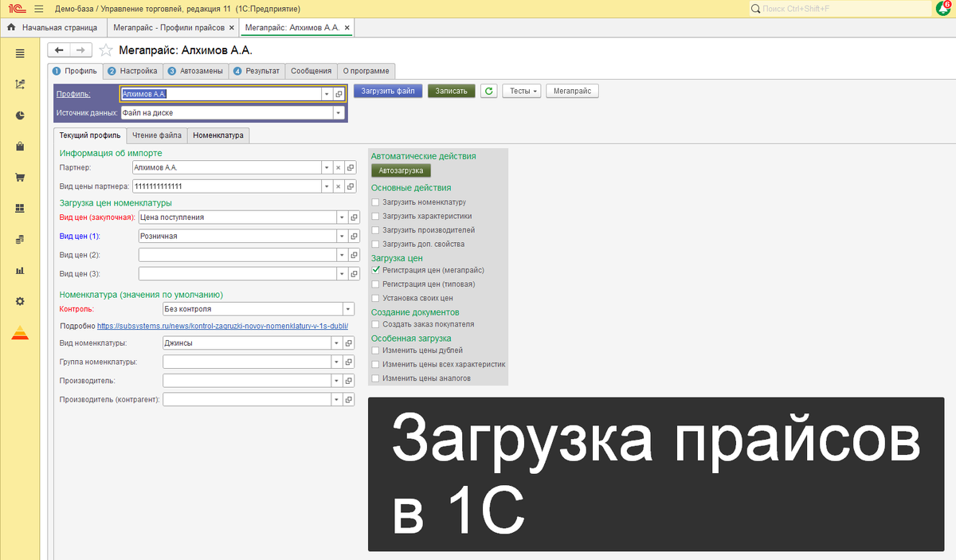Open the sidebar coins treasury section icon
Screen dimensions: 956x560
click(x=20, y=239)
